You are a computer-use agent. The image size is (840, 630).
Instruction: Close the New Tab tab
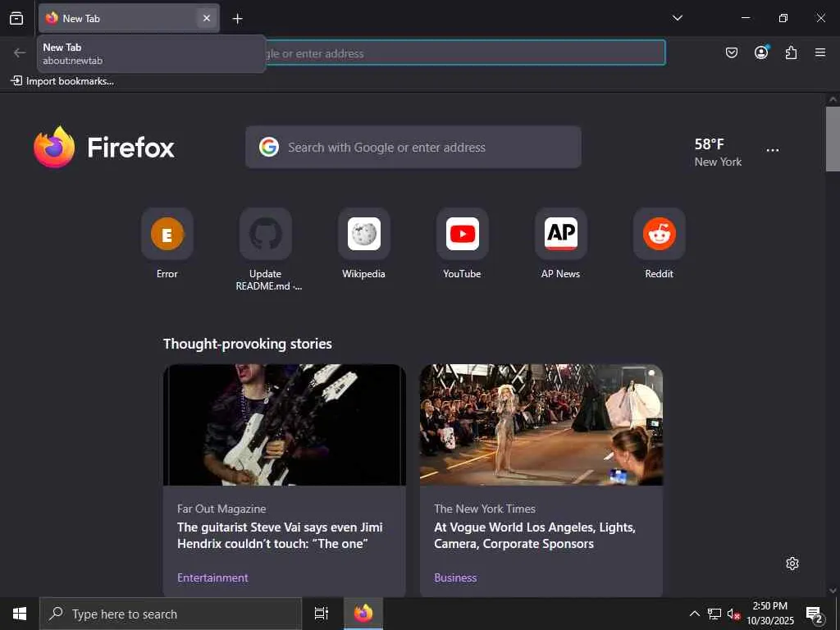(206, 18)
